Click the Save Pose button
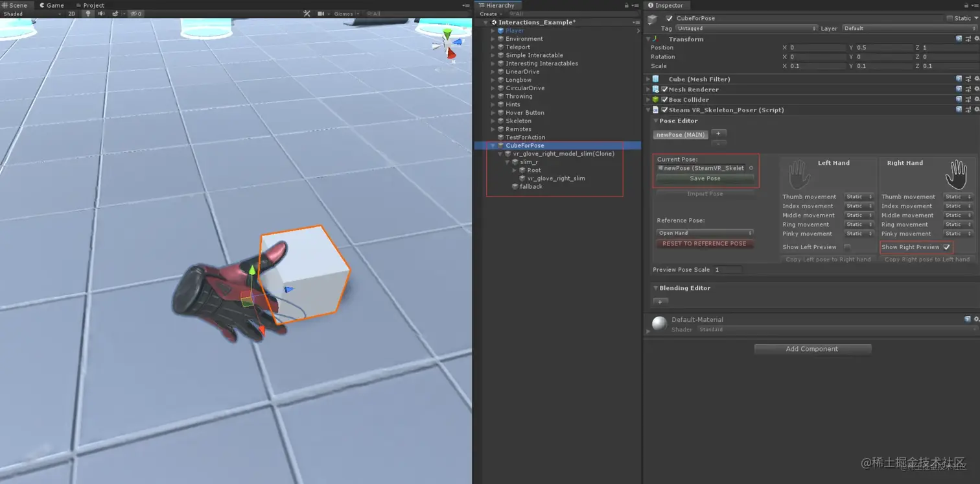This screenshot has width=980, height=484. click(705, 178)
